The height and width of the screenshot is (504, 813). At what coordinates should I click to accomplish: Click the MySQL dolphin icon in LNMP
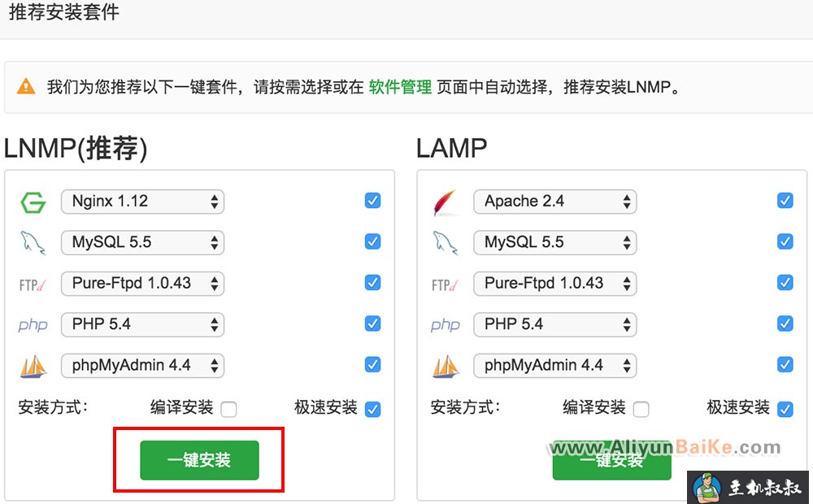(x=33, y=243)
